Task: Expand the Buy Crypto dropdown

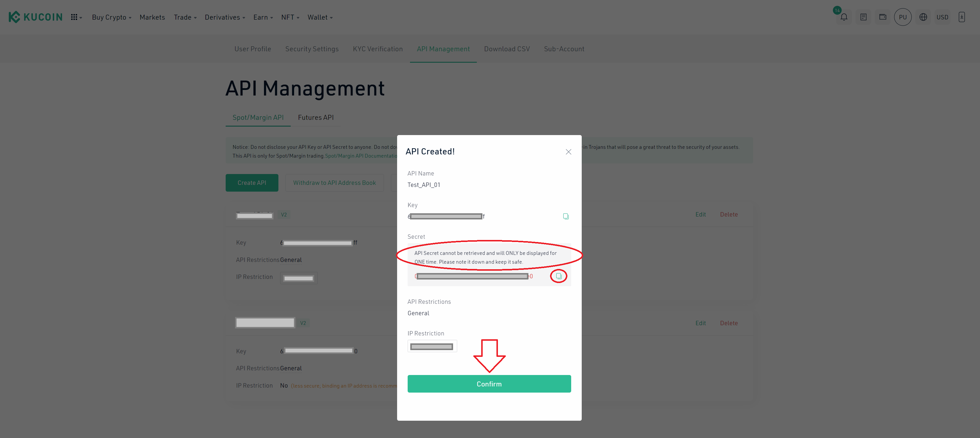Action: 111,17
